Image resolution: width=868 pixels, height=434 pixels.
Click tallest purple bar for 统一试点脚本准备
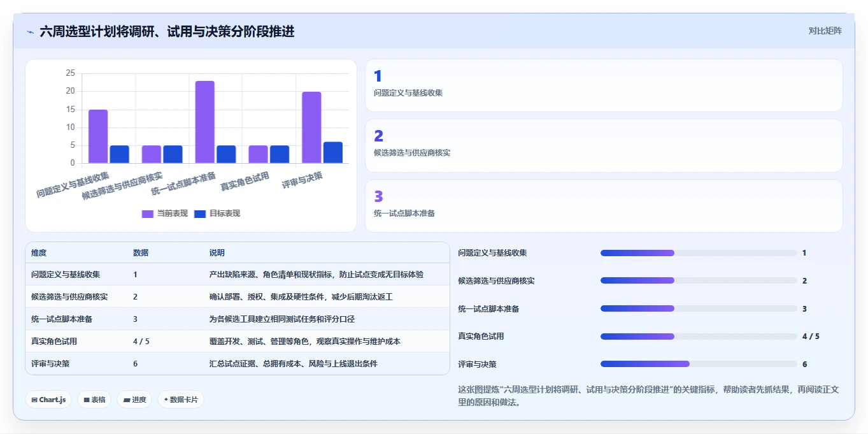pyautogui.click(x=205, y=122)
